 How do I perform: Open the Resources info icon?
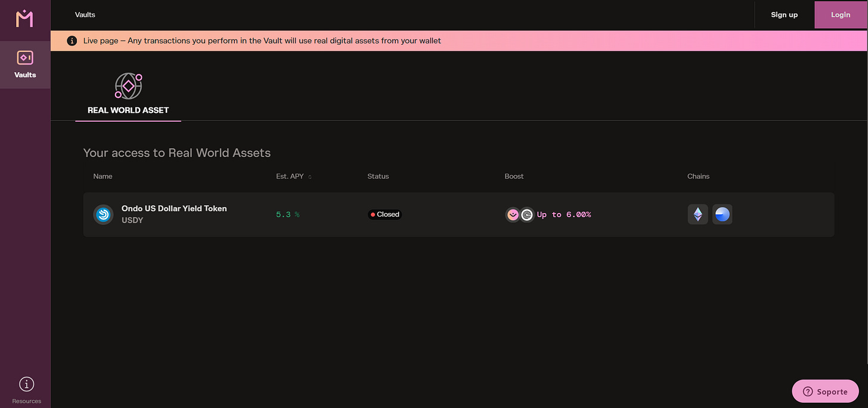tap(27, 385)
